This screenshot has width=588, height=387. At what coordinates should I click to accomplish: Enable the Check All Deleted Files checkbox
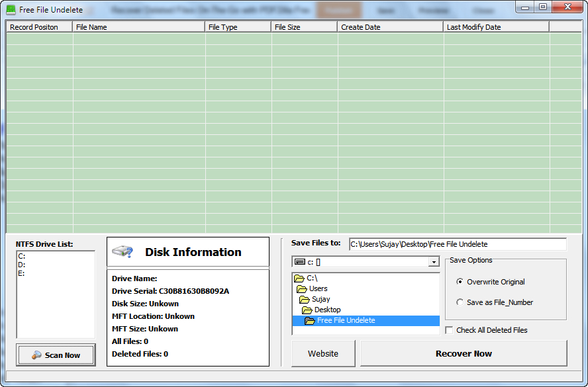coord(449,330)
